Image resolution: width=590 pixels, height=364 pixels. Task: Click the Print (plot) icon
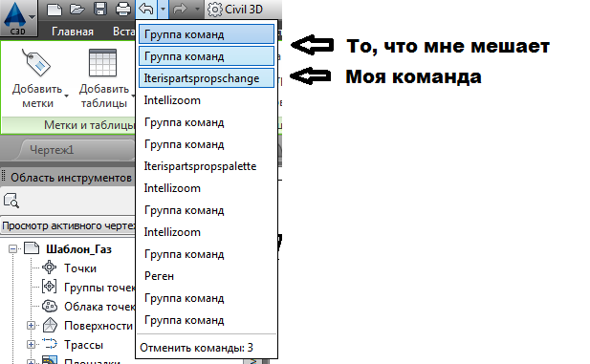(123, 9)
